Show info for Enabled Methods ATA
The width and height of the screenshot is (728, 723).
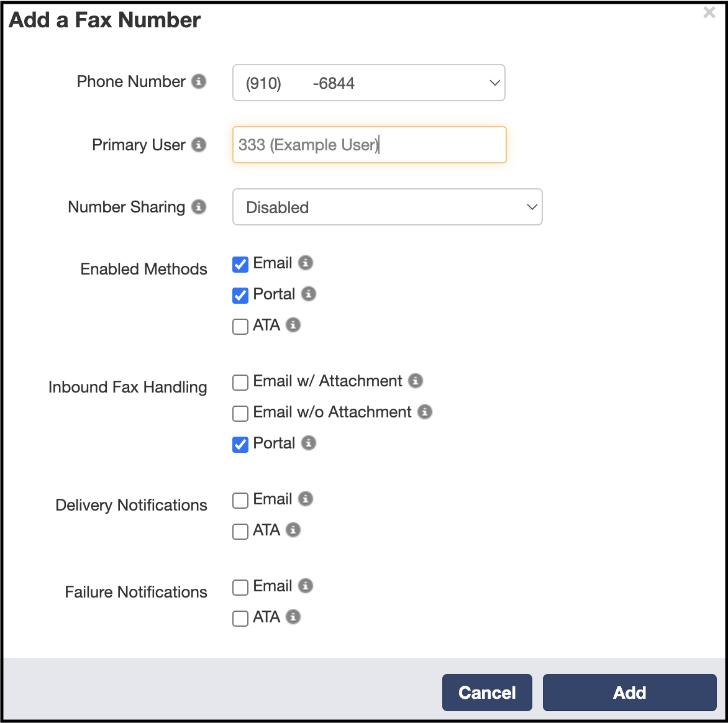(x=293, y=325)
